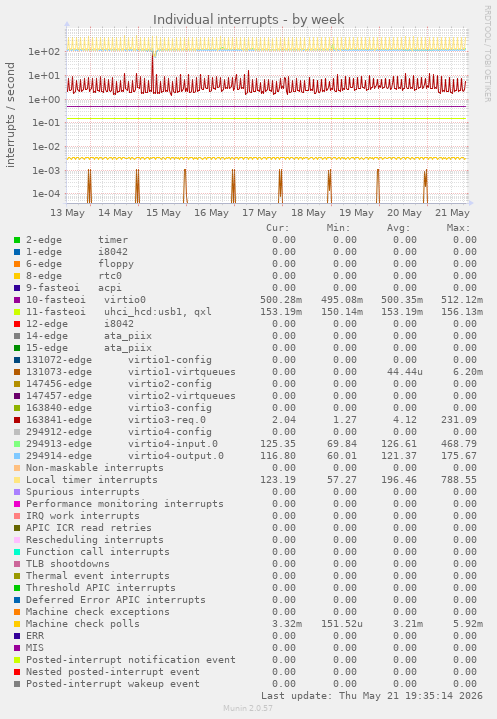Viewport: 497px width, 719px height.
Task: Click the purple 10-fasteoi virtio0 legend swatch
Action: pyautogui.click(x=17, y=300)
